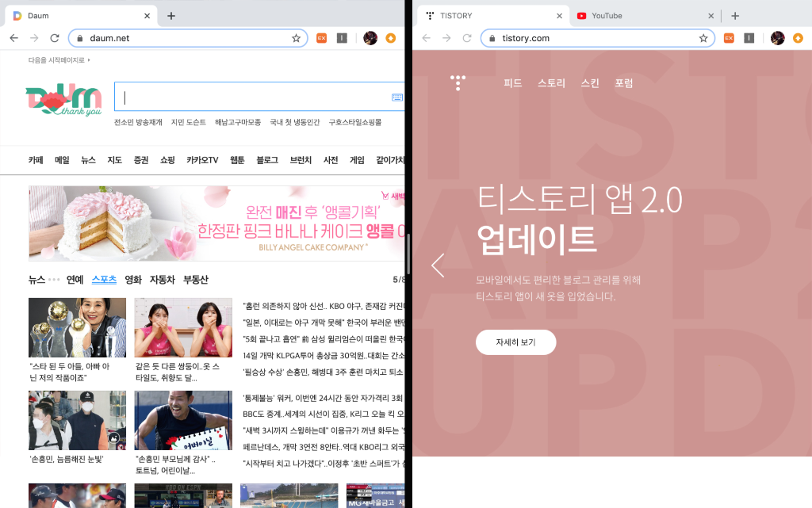Click the daum.net address bar

coord(189,38)
